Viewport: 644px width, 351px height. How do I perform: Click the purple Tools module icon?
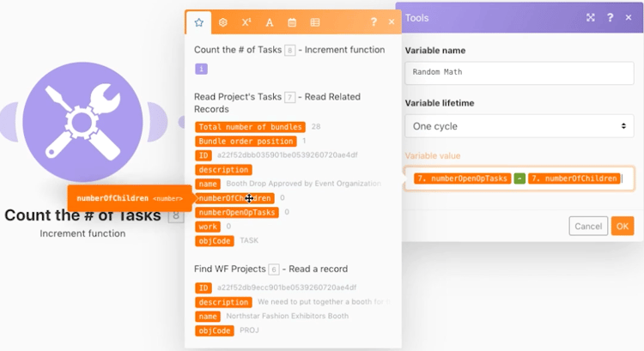[82, 122]
